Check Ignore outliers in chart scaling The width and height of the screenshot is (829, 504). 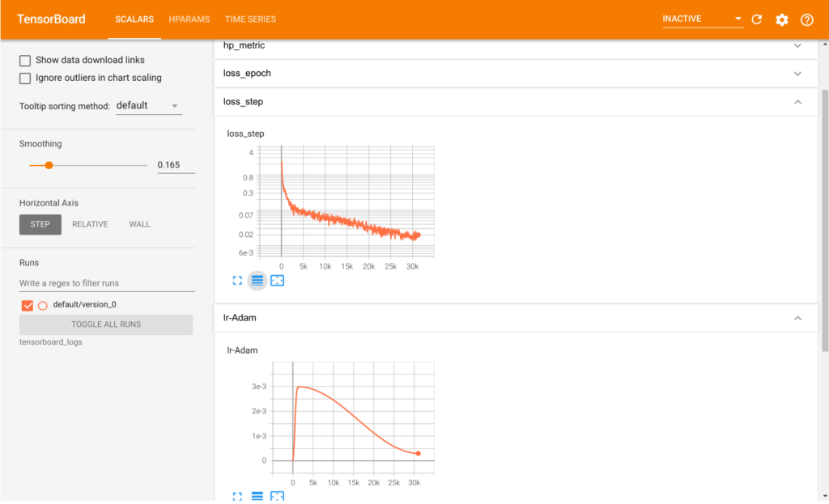25,76
